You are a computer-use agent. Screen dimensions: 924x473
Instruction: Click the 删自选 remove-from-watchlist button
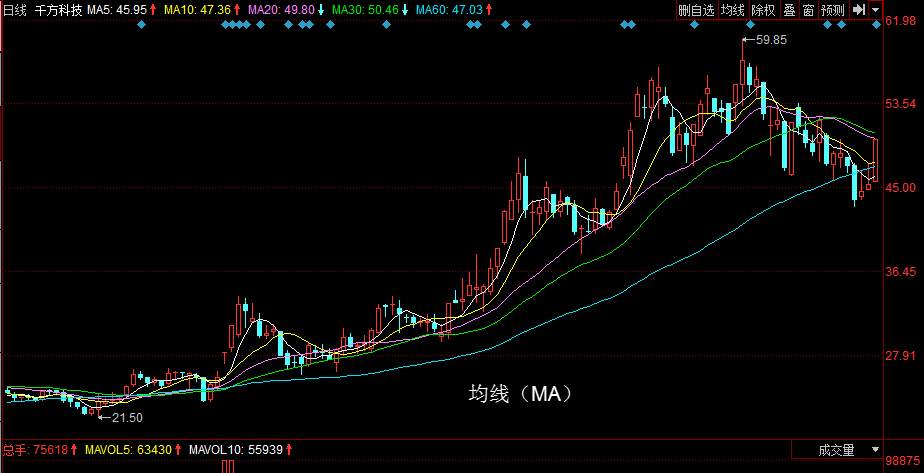pos(696,10)
